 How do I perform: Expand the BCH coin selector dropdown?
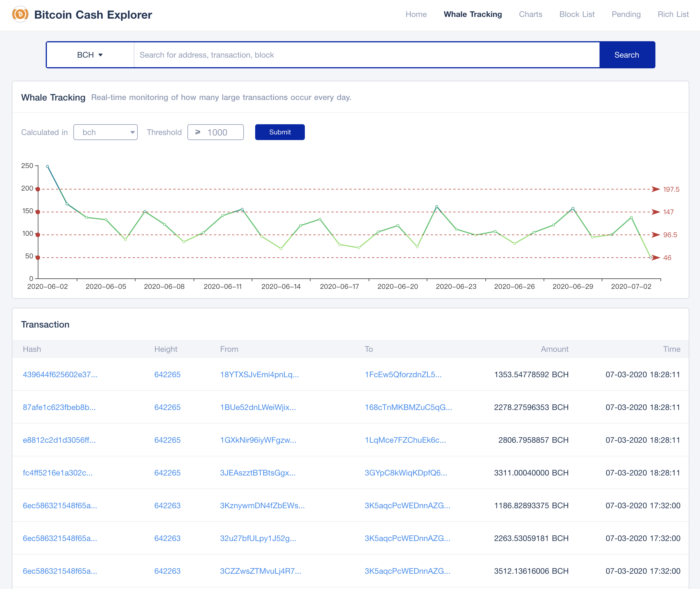point(90,55)
